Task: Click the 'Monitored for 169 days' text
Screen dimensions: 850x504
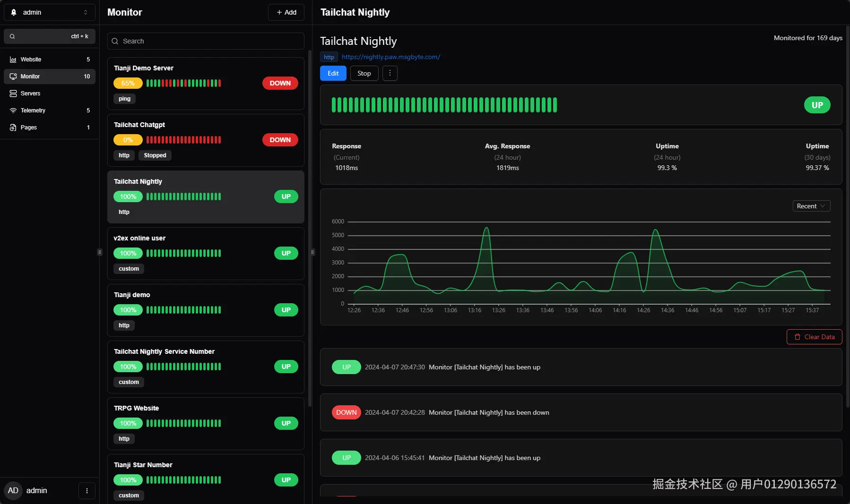Action: [x=808, y=38]
